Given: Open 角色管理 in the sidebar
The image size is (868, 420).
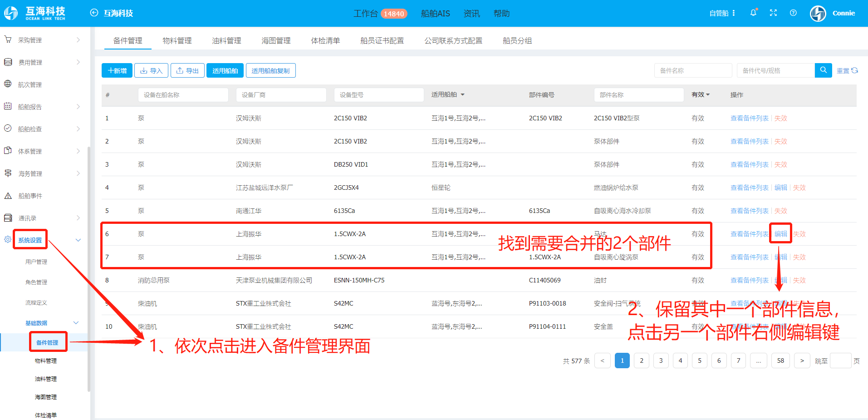Looking at the screenshot, I should 36,282.
